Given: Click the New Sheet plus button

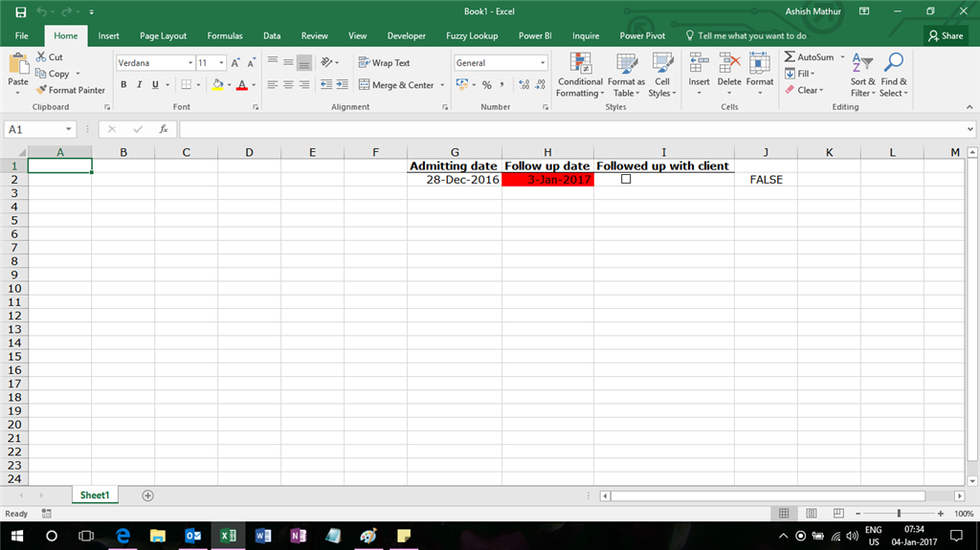Looking at the screenshot, I should tap(147, 495).
